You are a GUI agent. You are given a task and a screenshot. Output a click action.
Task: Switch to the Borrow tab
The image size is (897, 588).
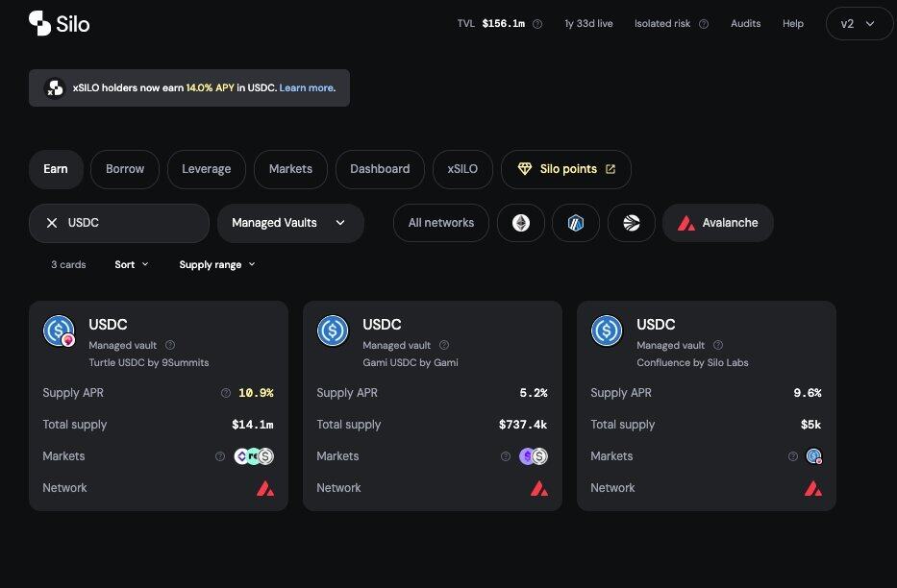[125, 169]
